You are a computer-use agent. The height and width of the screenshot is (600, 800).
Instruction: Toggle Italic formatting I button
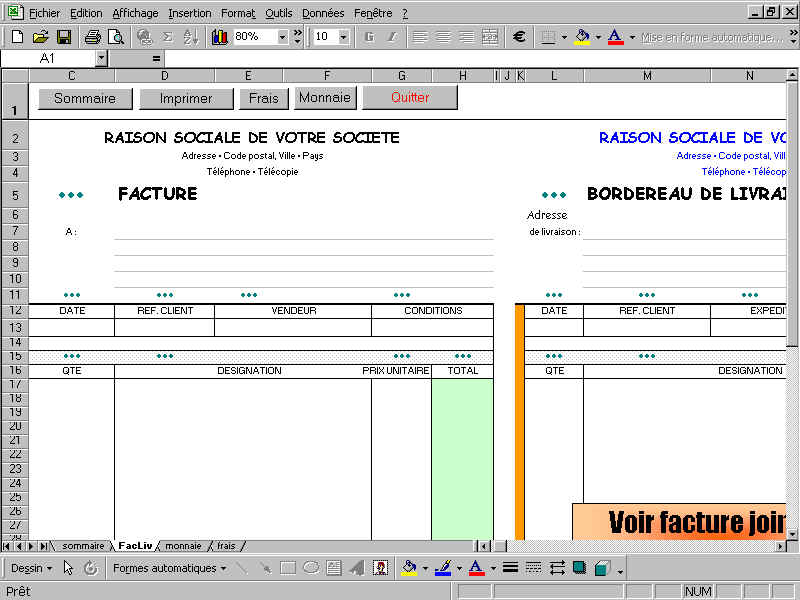click(391, 37)
